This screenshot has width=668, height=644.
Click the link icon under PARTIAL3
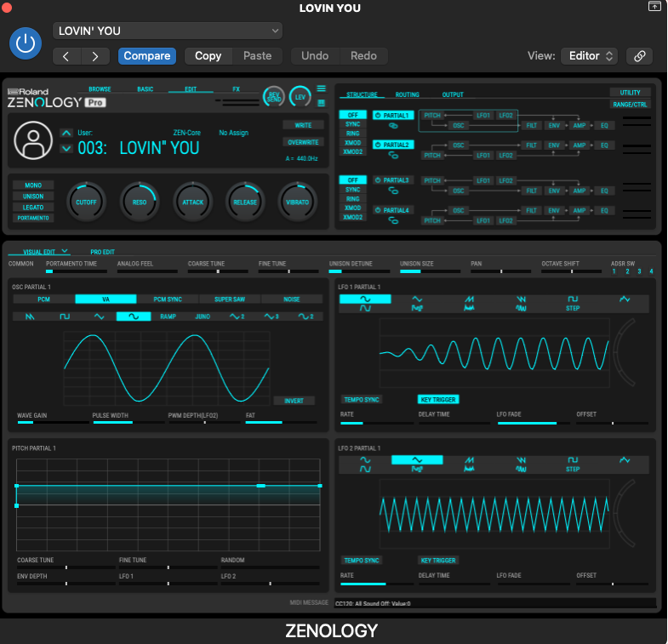coord(393,191)
